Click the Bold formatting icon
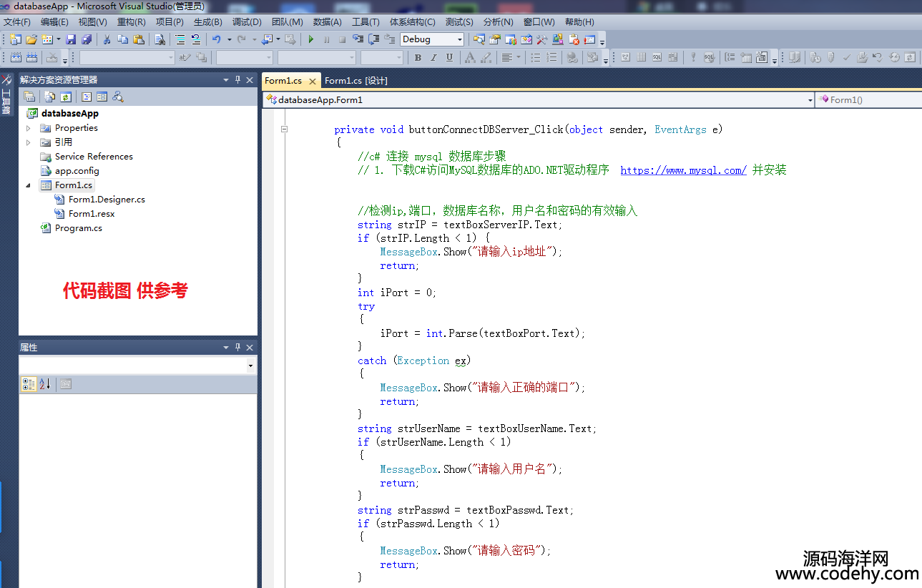 coord(418,58)
